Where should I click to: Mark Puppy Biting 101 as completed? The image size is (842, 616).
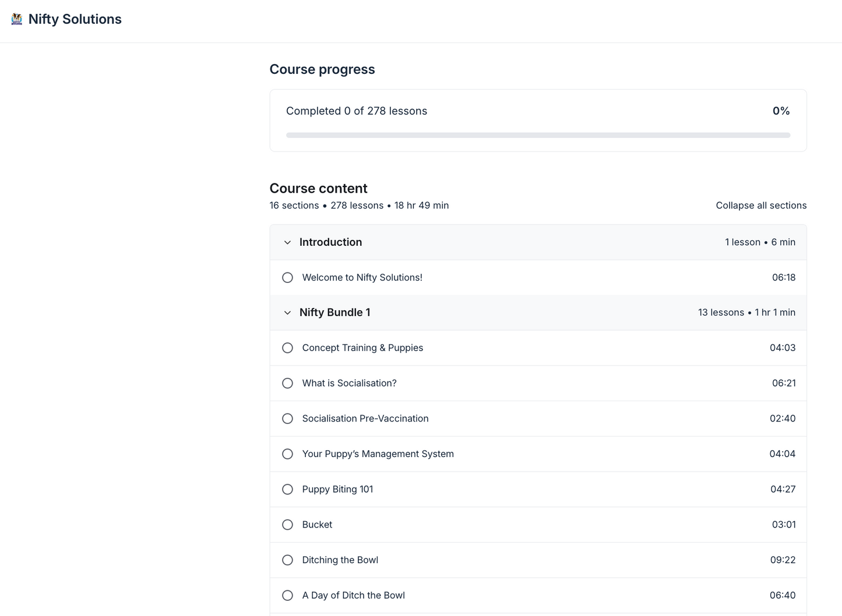(287, 490)
